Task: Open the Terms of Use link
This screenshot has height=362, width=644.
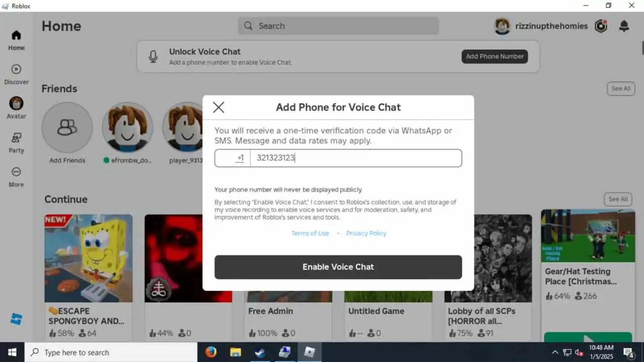Action: (310, 233)
